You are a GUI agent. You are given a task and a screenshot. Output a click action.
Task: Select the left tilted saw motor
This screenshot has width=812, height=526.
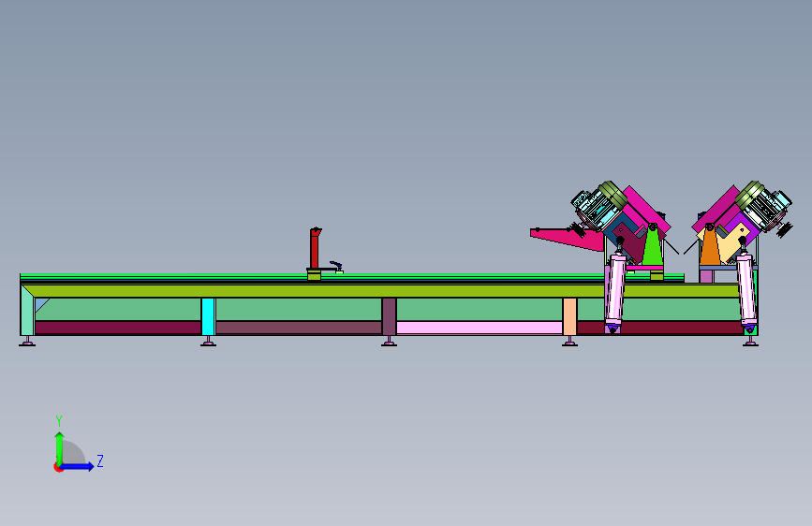598,205
